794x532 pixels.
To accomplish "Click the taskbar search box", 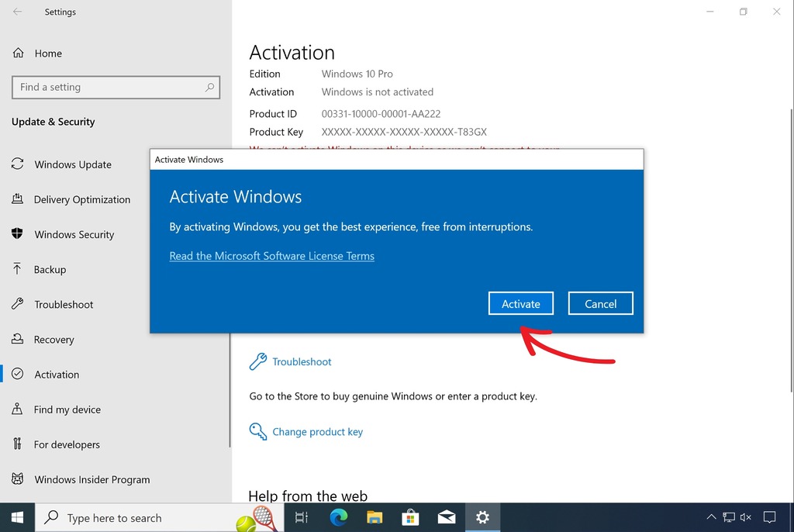I will coord(159,517).
